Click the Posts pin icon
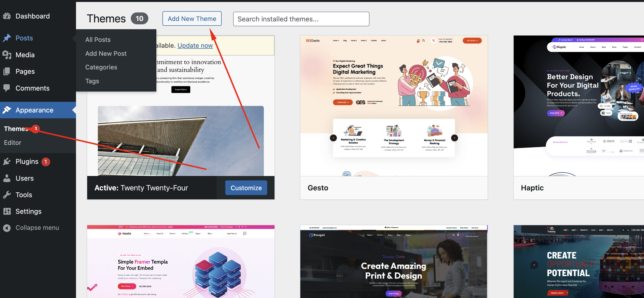This screenshot has width=644, height=298. click(x=7, y=38)
